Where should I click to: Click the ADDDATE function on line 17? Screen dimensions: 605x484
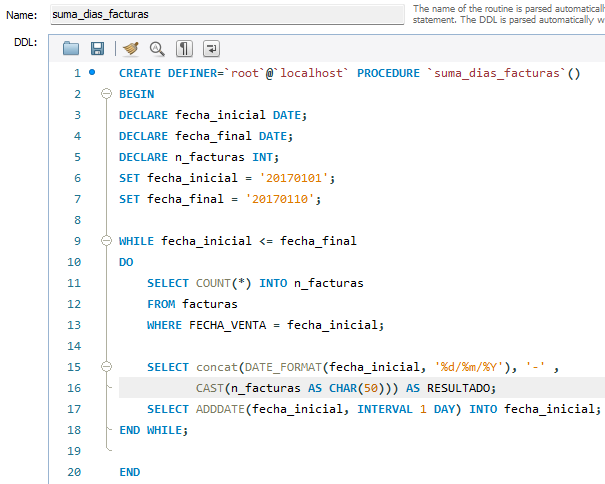click(218, 409)
